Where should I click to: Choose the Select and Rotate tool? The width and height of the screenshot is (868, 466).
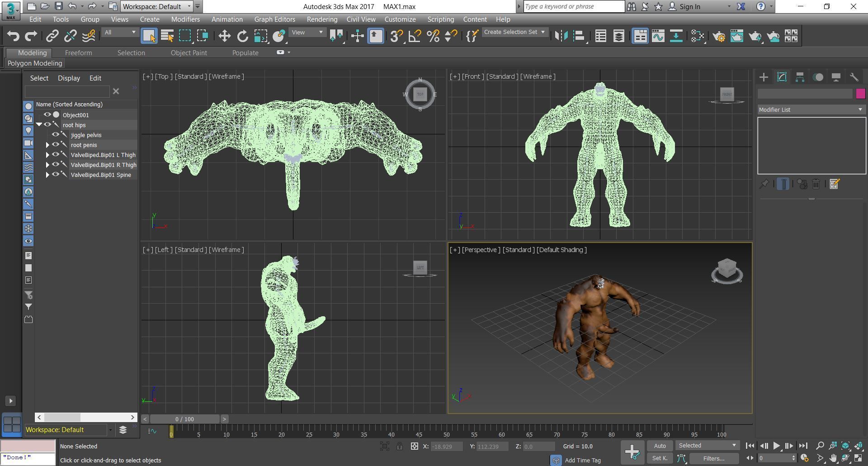(x=242, y=36)
